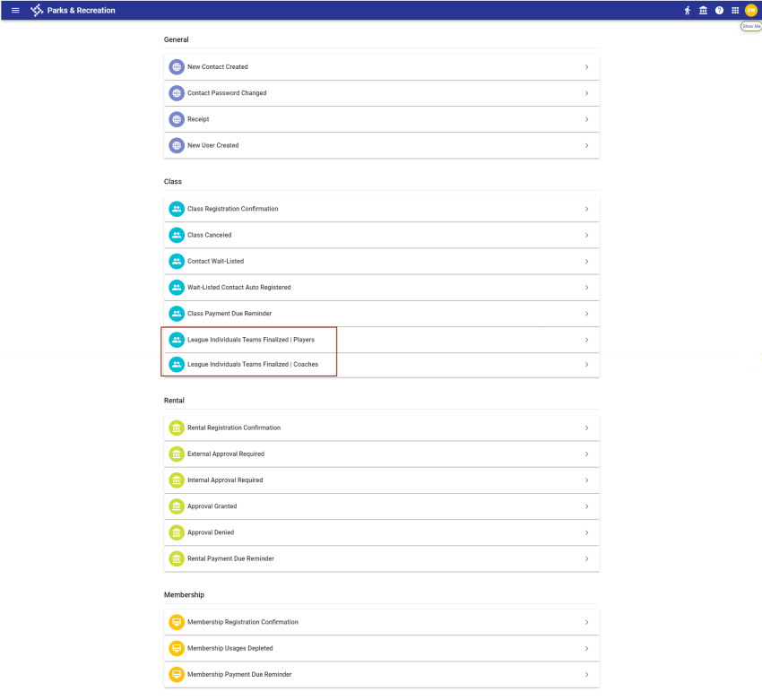Viewport: 762px width, 700px height.
Task: Open the help question mark icon
Action: 719,11
